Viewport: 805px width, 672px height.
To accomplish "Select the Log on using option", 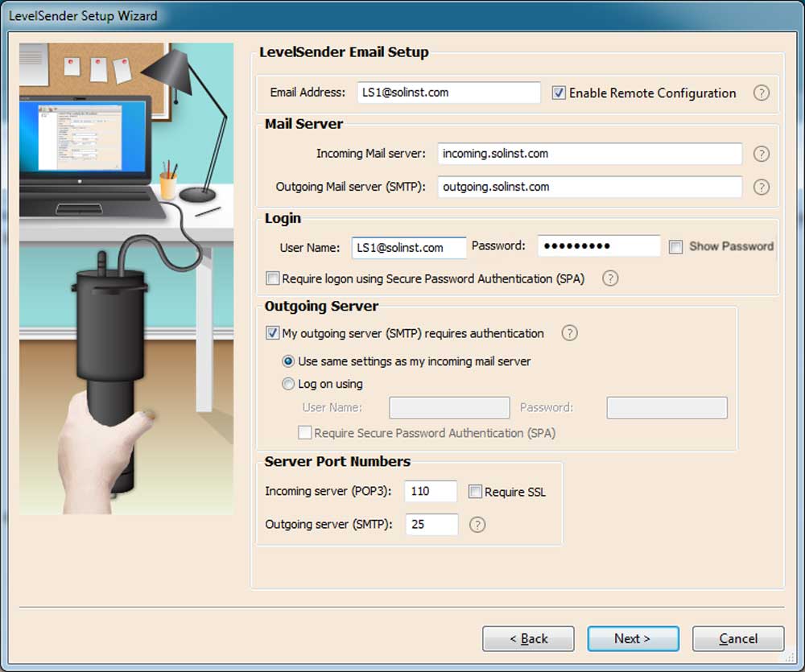I will [288, 384].
